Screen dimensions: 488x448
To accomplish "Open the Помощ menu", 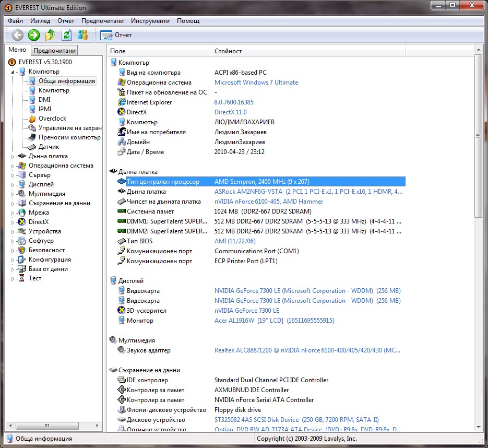I will point(188,21).
